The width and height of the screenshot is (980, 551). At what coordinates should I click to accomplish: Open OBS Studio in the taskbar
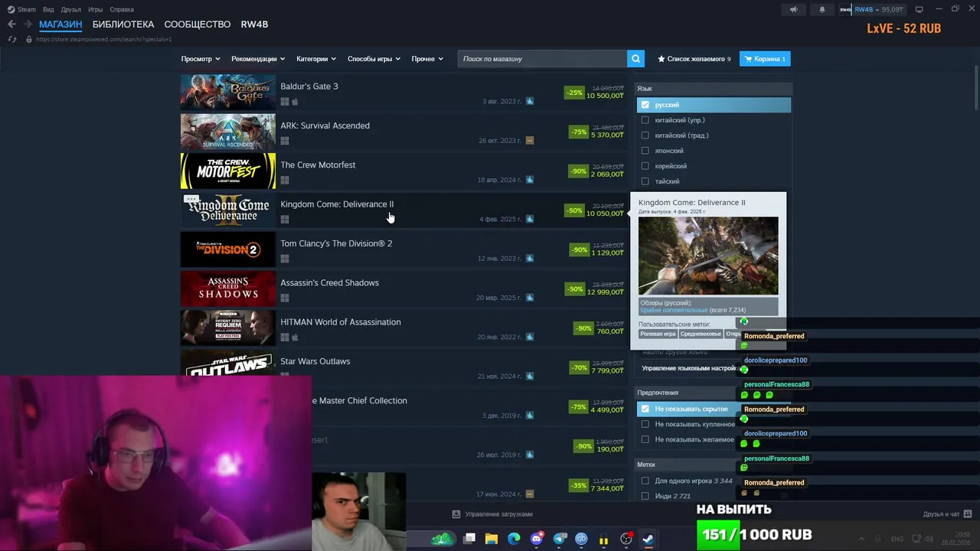point(626,539)
